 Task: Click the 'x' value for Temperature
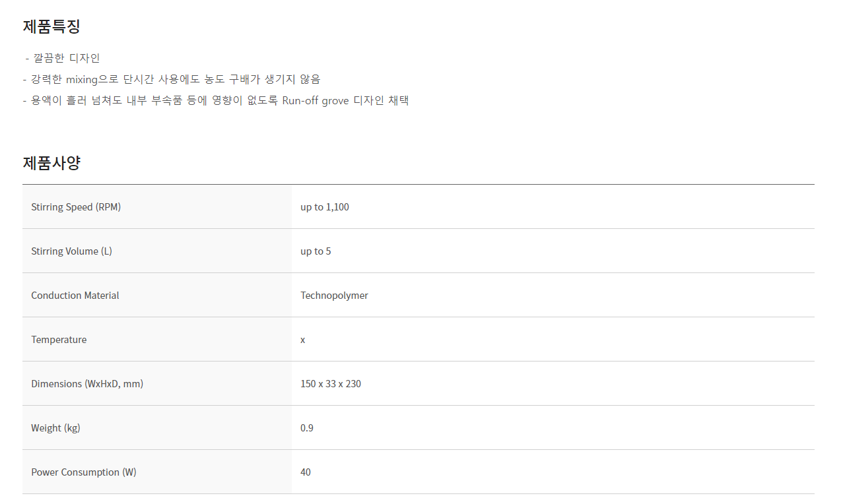click(x=303, y=340)
